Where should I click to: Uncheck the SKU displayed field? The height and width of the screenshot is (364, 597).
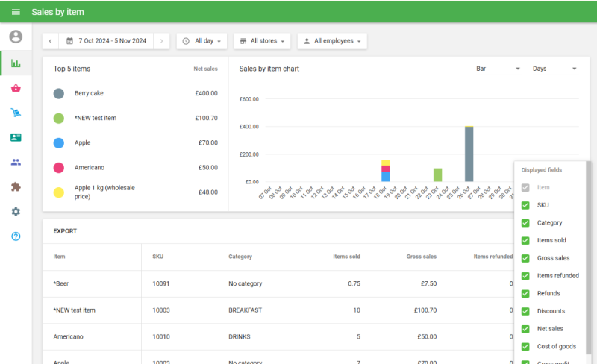pyautogui.click(x=526, y=205)
